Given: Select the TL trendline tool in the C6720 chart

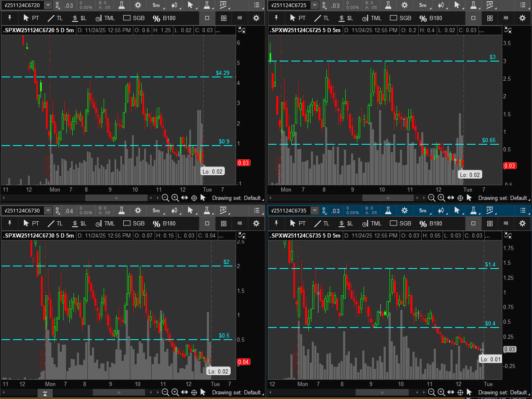Looking at the screenshot, I should click(55, 18).
